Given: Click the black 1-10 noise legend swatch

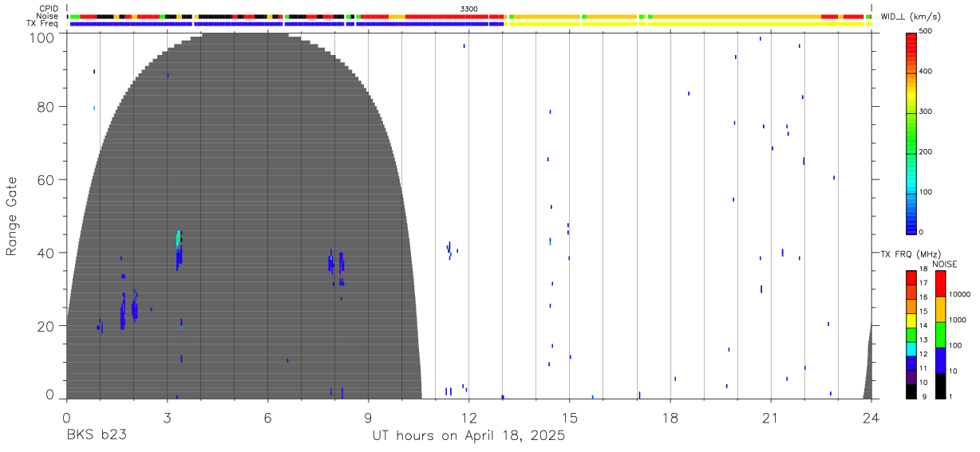Looking at the screenshot, I should pyautogui.click(x=941, y=385).
